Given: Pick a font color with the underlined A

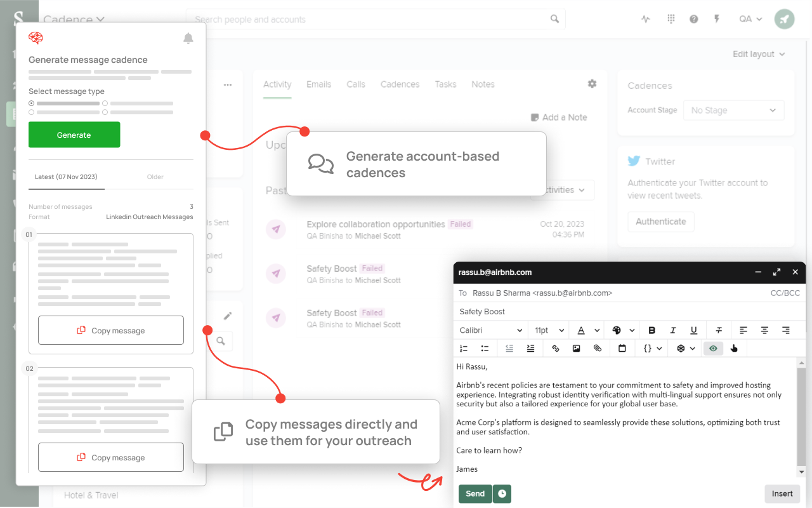Looking at the screenshot, I should coord(581,330).
